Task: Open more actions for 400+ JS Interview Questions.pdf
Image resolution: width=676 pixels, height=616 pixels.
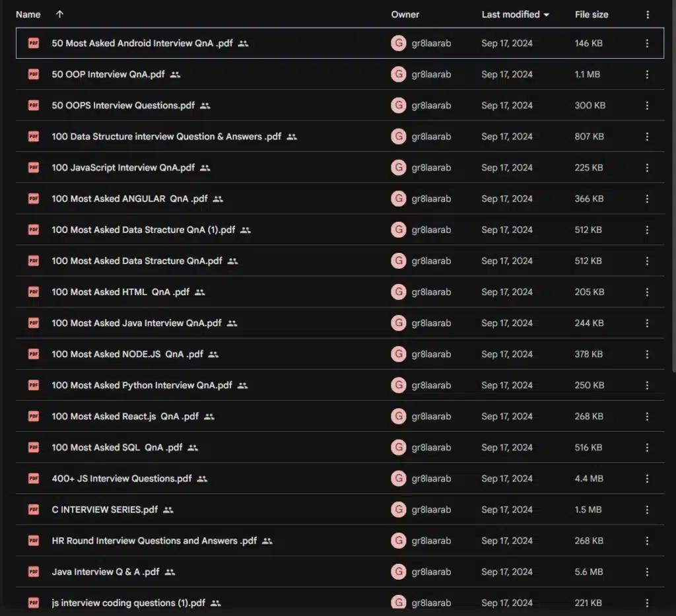Action: (x=647, y=479)
